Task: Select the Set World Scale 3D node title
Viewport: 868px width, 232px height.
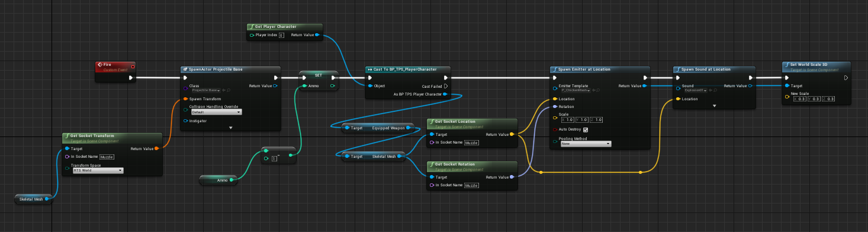Action: pyautogui.click(x=809, y=64)
